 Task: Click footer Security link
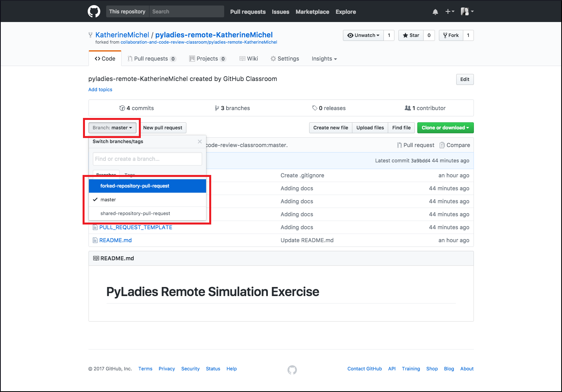tap(190, 369)
